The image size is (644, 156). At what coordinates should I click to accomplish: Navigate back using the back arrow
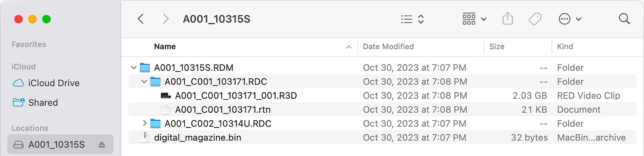pyautogui.click(x=140, y=19)
